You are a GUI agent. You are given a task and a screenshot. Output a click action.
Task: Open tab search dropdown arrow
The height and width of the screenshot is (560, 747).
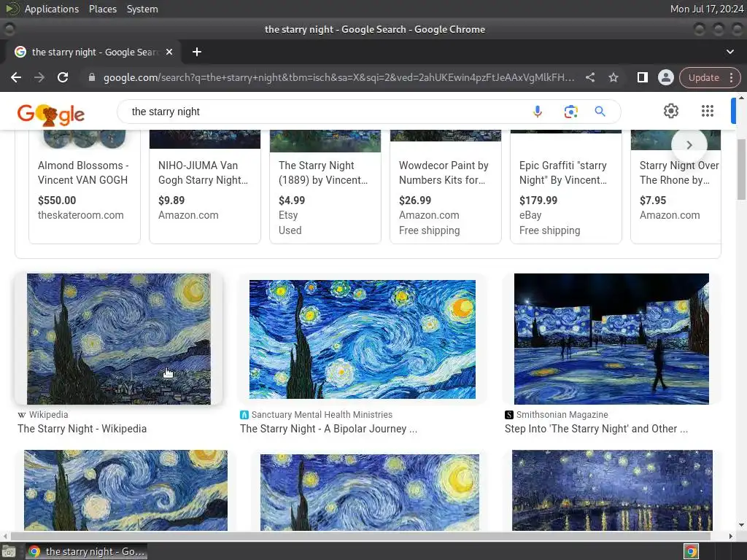pos(729,52)
